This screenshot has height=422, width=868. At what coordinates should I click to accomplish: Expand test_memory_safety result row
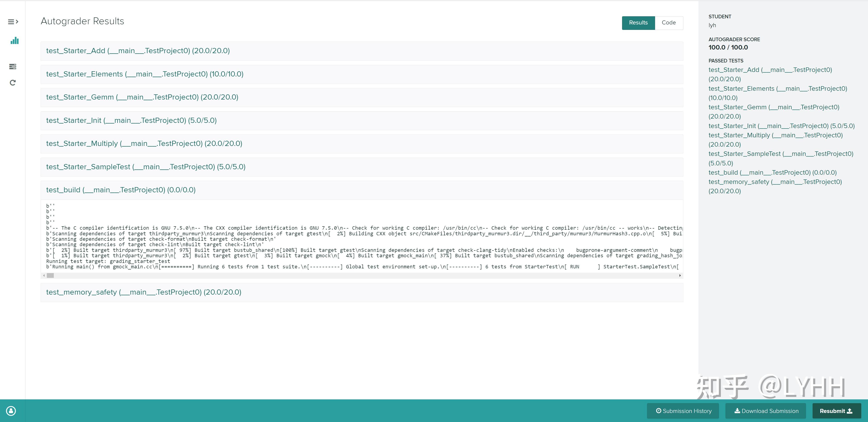click(144, 293)
